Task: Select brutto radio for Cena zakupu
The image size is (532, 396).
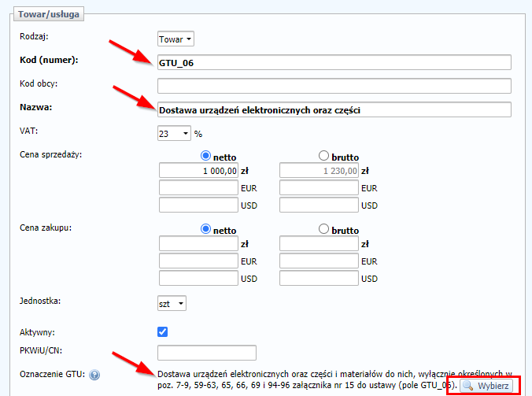Action: pyautogui.click(x=323, y=229)
